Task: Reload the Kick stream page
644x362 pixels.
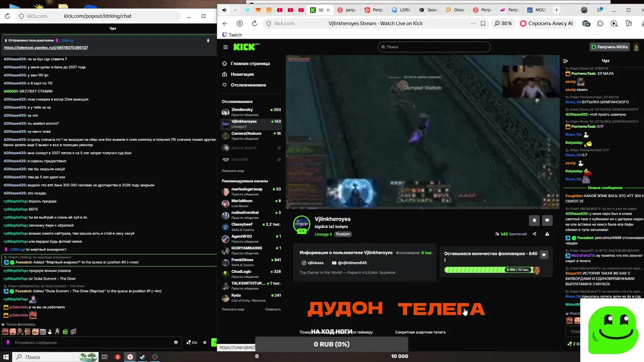Action: tap(254, 23)
